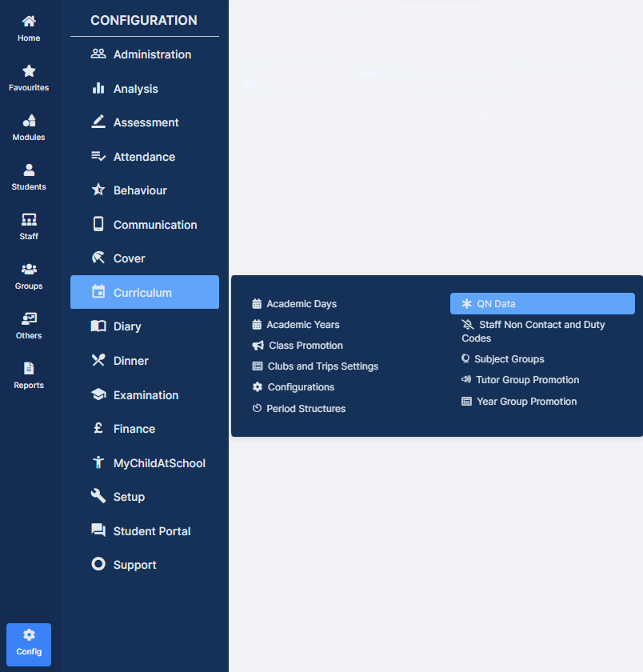Go to the Setup menu entry
Image resolution: width=643 pixels, height=672 pixels.
click(145, 497)
